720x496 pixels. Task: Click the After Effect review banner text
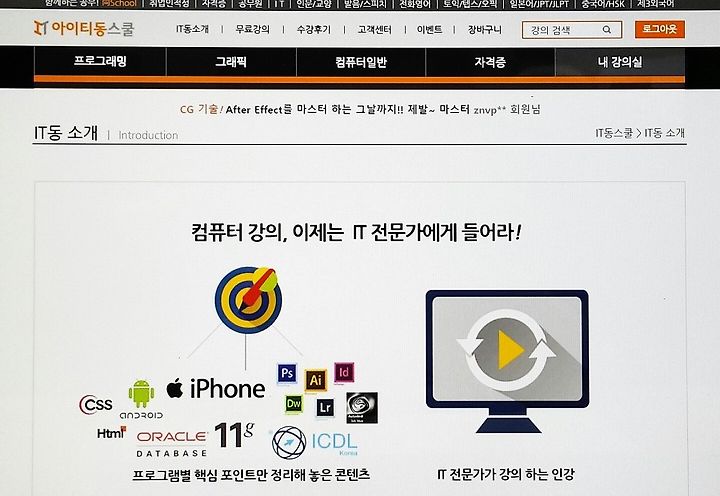pos(360,109)
